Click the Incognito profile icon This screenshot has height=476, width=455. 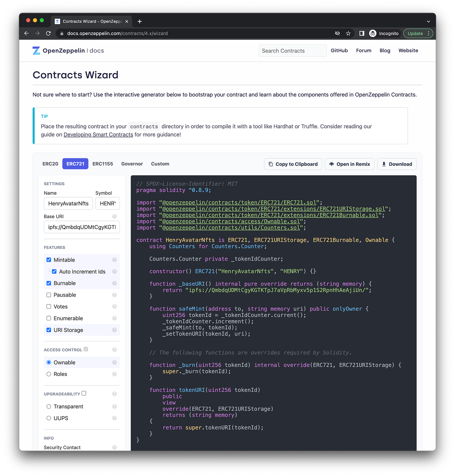tap(373, 33)
